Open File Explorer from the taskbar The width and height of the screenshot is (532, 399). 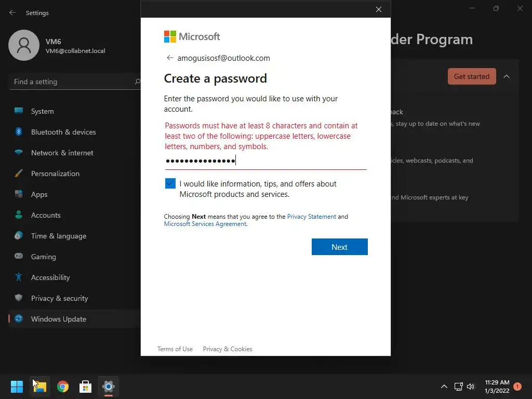click(40, 387)
